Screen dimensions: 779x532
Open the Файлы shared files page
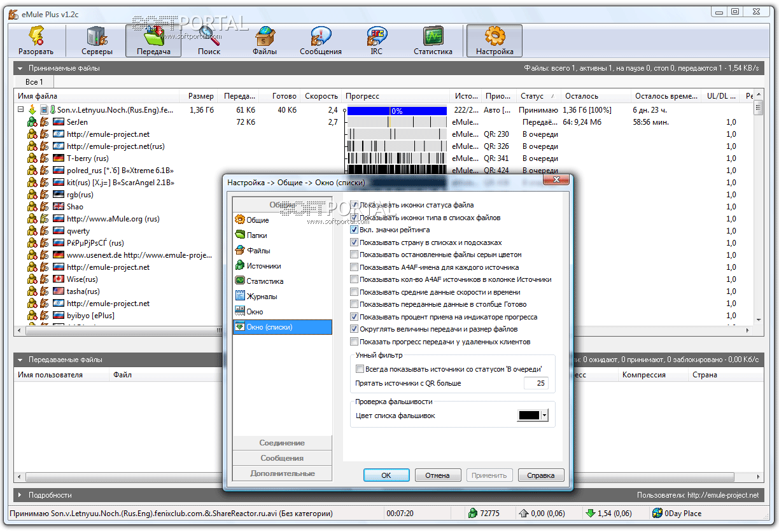tap(264, 41)
